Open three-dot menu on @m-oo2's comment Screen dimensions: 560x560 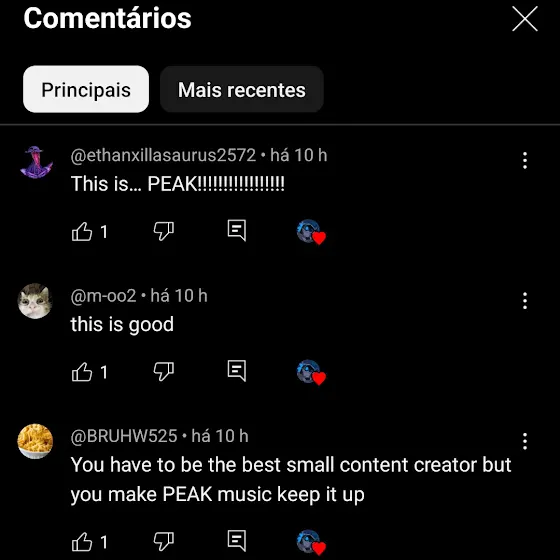(x=525, y=301)
